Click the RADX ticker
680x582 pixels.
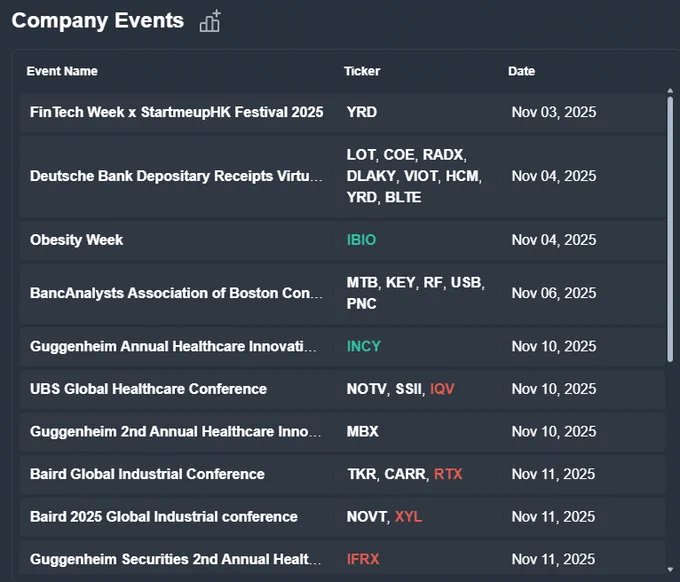(x=443, y=155)
